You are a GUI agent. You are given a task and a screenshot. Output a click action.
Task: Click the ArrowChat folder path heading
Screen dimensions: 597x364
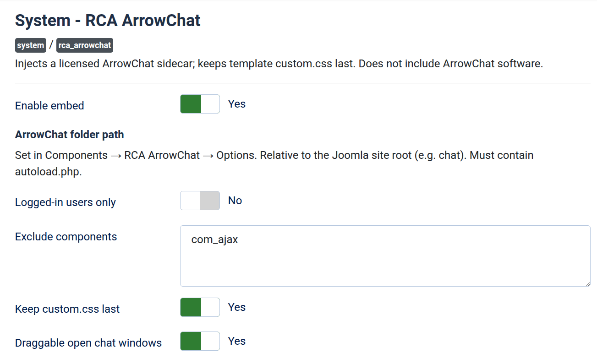click(x=70, y=135)
